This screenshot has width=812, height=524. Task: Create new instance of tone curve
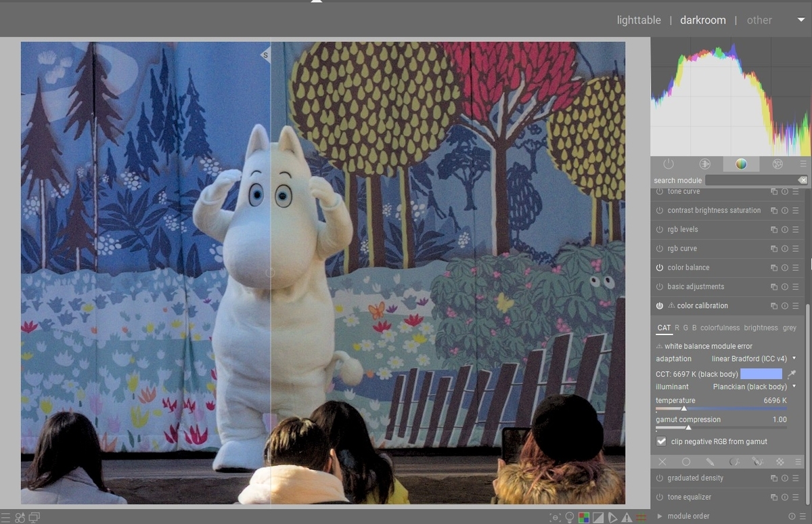[774, 192]
